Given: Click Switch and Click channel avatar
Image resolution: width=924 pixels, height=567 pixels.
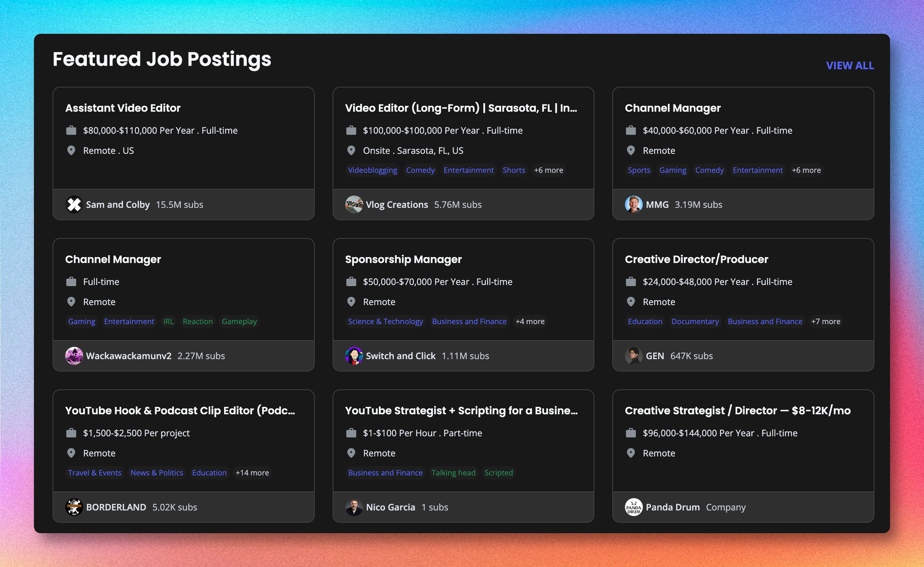Looking at the screenshot, I should click(354, 356).
